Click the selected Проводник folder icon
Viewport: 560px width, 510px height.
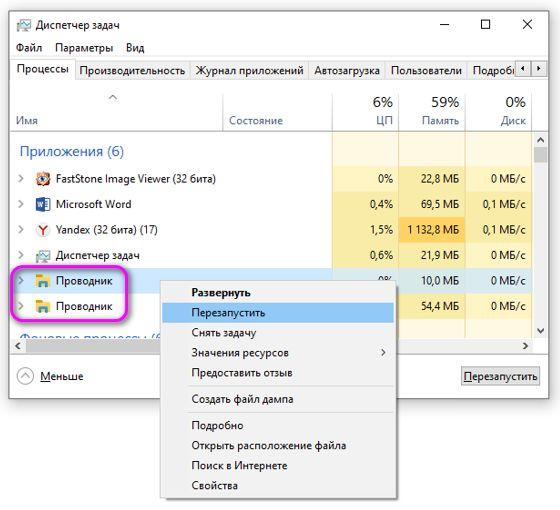[x=43, y=281]
